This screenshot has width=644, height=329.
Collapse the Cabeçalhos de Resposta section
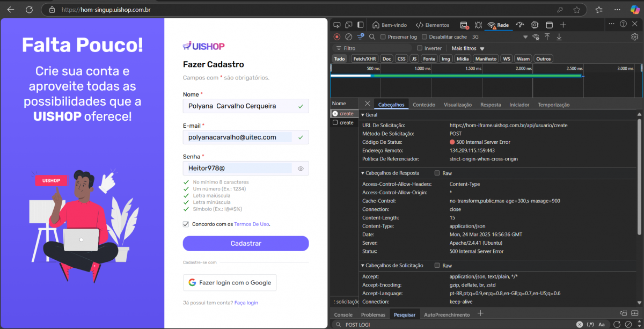tap(363, 173)
